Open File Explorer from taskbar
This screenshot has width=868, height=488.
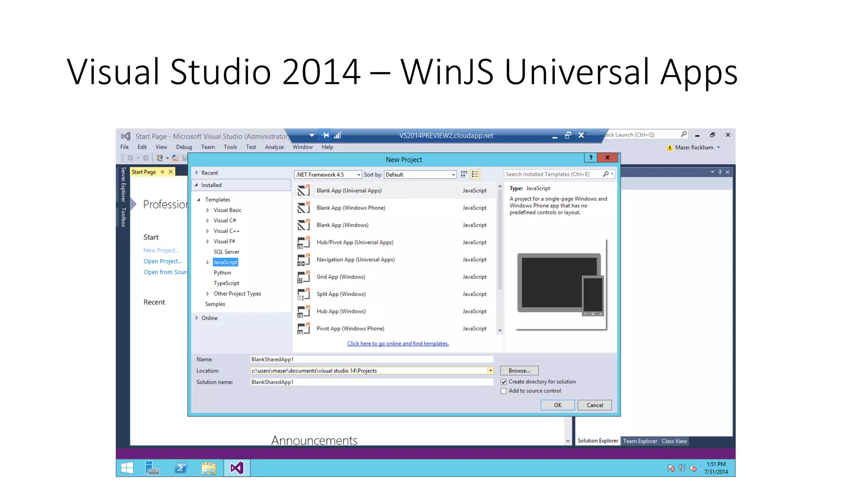(x=209, y=468)
